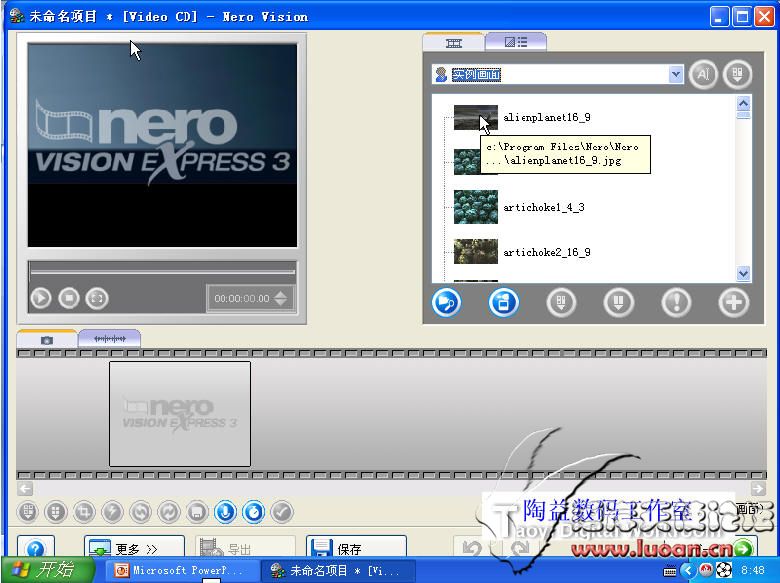Click the artichoke2_16_9 file name
This screenshot has height=583, width=780.
point(547,252)
